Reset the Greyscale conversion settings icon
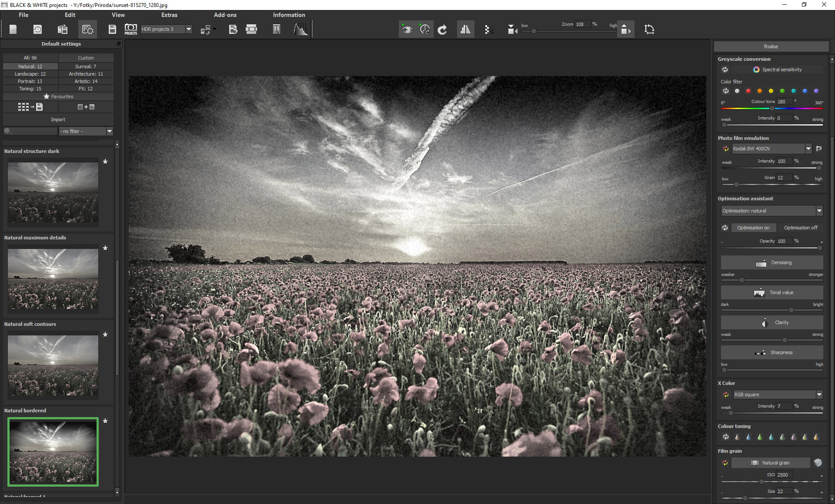 [x=725, y=70]
